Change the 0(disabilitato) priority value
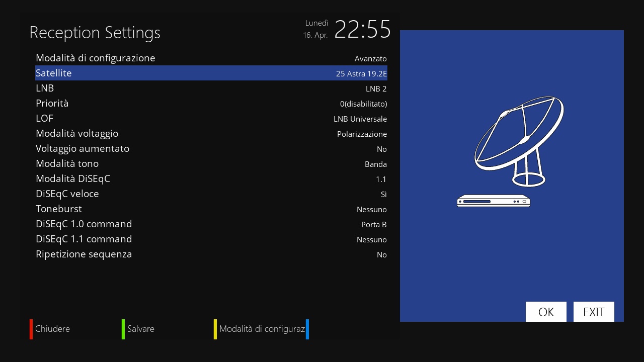This screenshot has width=644, height=362. pos(364,104)
